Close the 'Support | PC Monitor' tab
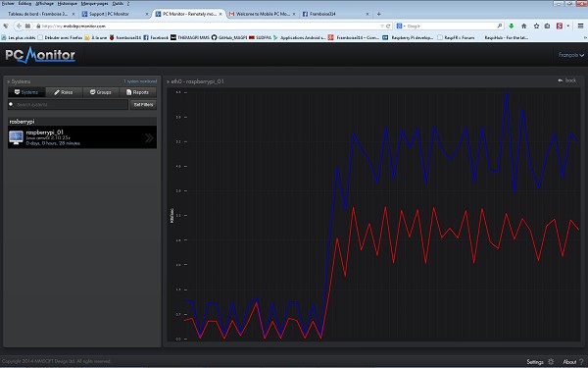 click(x=147, y=14)
